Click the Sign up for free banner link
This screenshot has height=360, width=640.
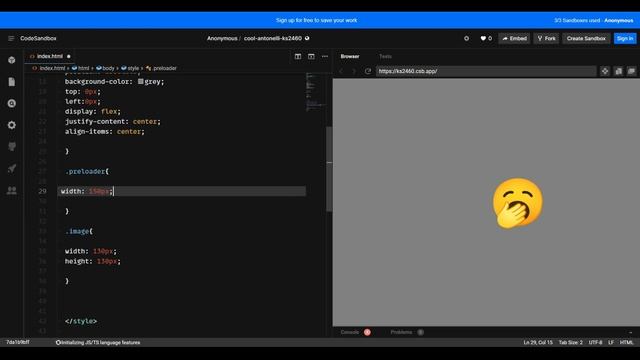pos(316,20)
